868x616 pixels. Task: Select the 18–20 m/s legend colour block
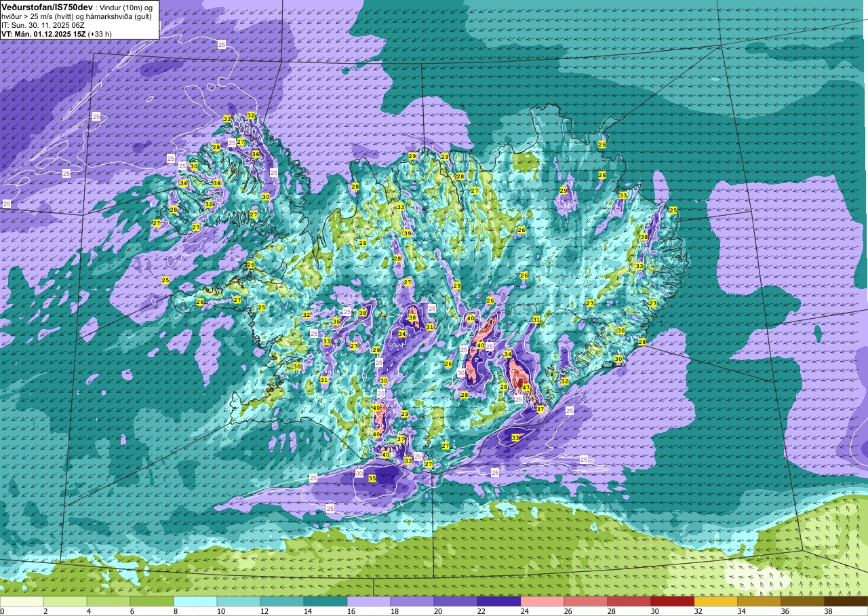click(412, 602)
